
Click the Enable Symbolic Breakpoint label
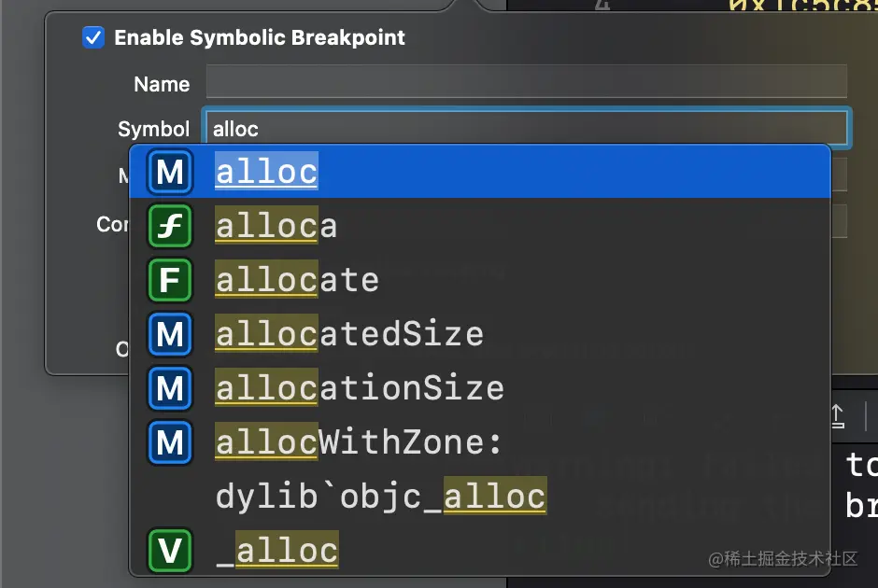[260, 37]
